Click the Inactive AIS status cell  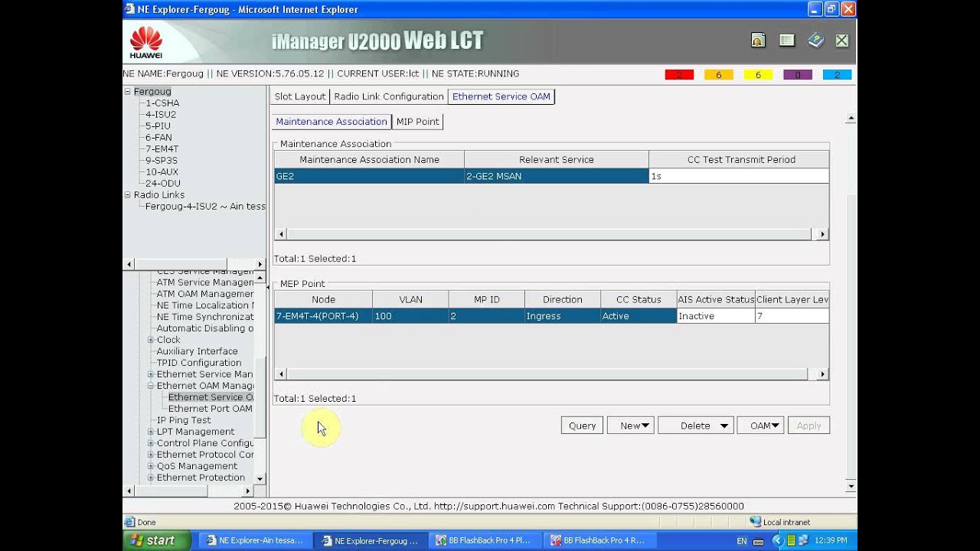point(716,316)
